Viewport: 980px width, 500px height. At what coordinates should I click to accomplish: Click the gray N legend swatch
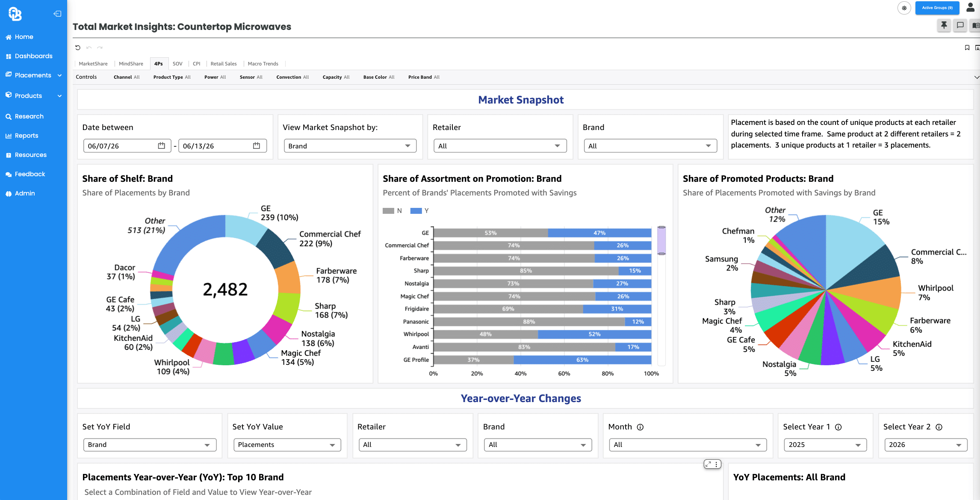click(388, 211)
